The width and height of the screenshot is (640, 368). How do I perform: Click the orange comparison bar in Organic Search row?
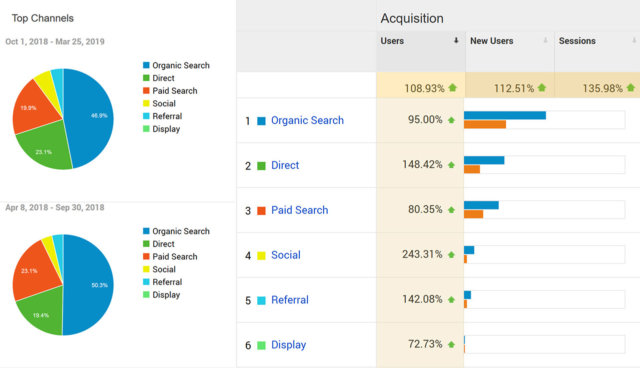[x=485, y=124]
